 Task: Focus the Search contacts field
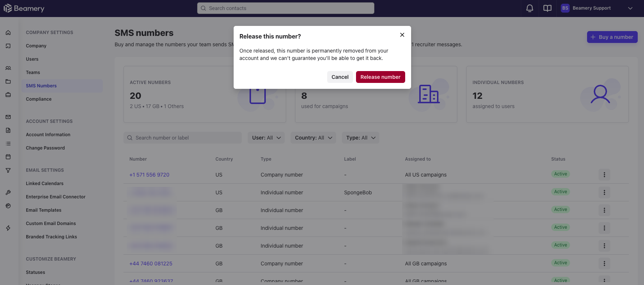(286, 8)
